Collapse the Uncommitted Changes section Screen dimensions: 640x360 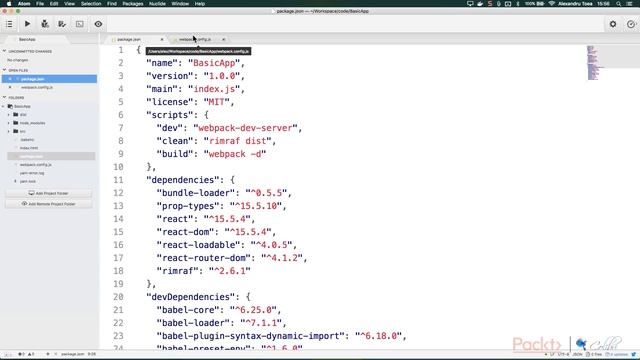click(4, 51)
